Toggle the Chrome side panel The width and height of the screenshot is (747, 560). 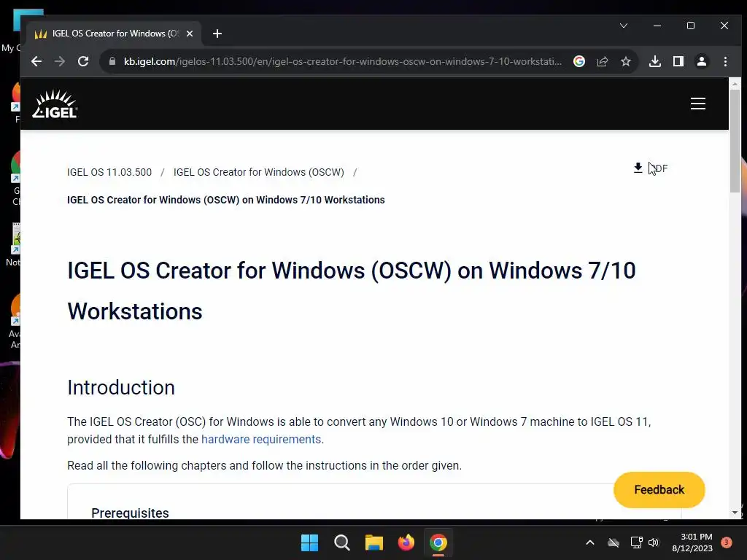pos(678,61)
